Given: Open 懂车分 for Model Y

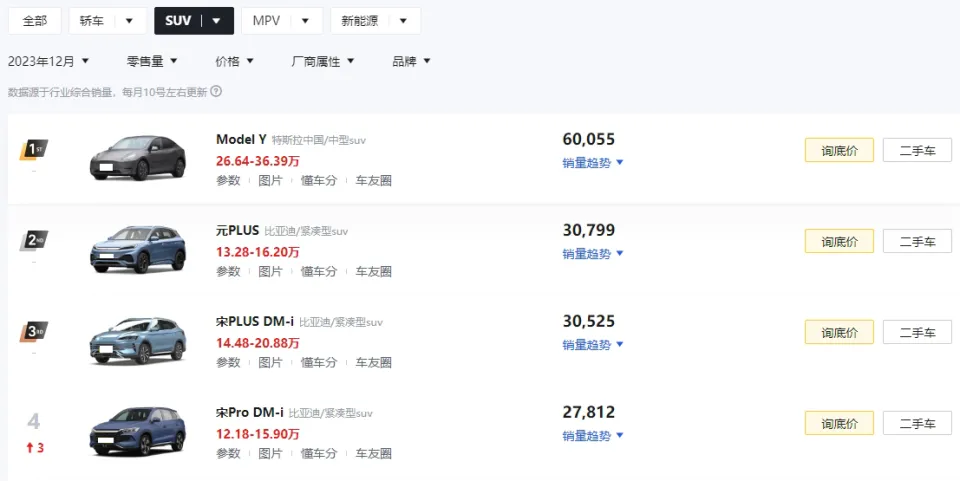Looking at the screenshot, I should click(318, 181).
